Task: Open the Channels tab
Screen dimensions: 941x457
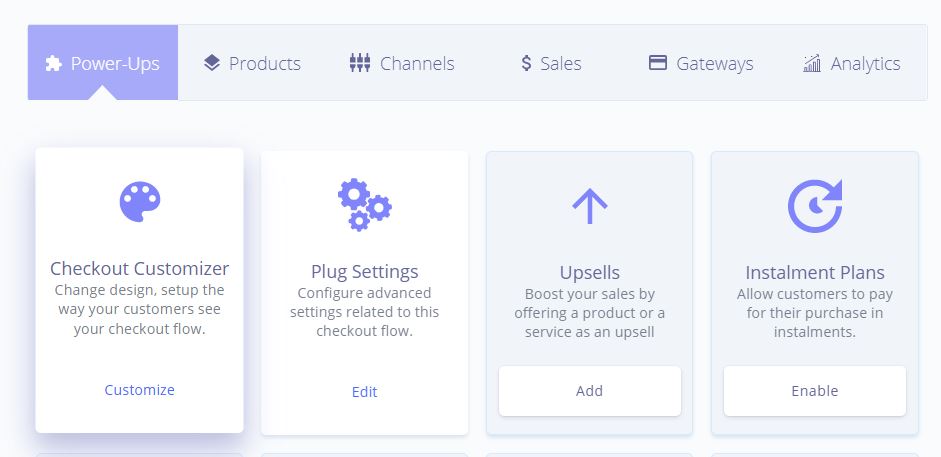Action: click(x=402, y=62)
